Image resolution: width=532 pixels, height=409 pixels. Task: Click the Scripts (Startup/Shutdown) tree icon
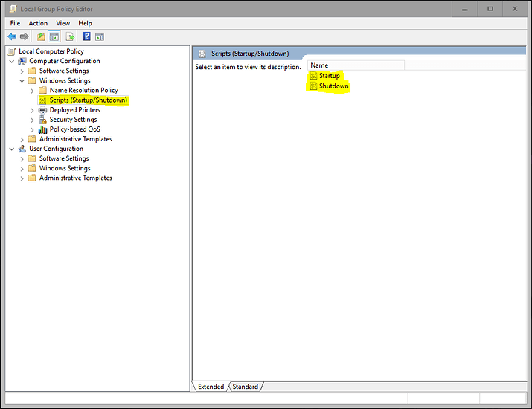pyautogui.click(x=42, y=100)
